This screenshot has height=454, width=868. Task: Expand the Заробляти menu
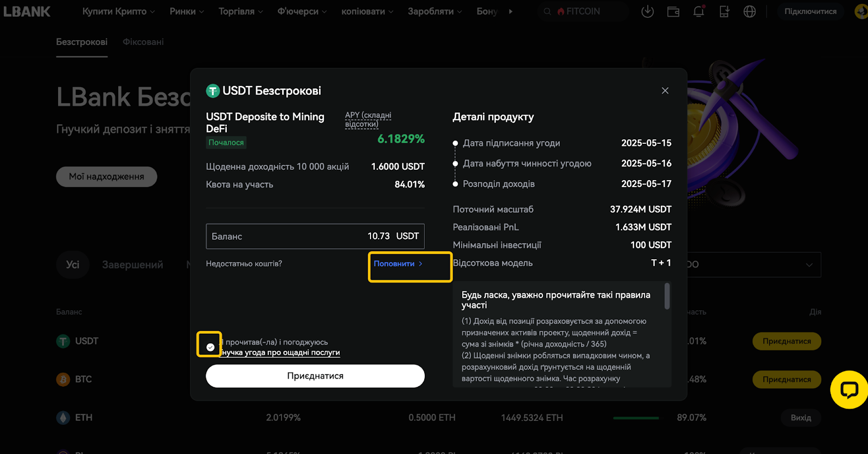pyautogui.click(x=435, y=11)
